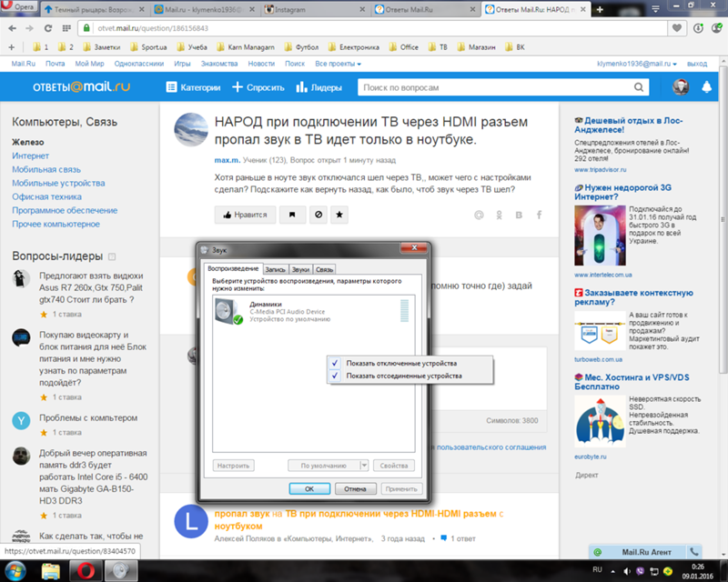
Task: Click OK in the Звук dialog
Action: click(x=309, y=488)
